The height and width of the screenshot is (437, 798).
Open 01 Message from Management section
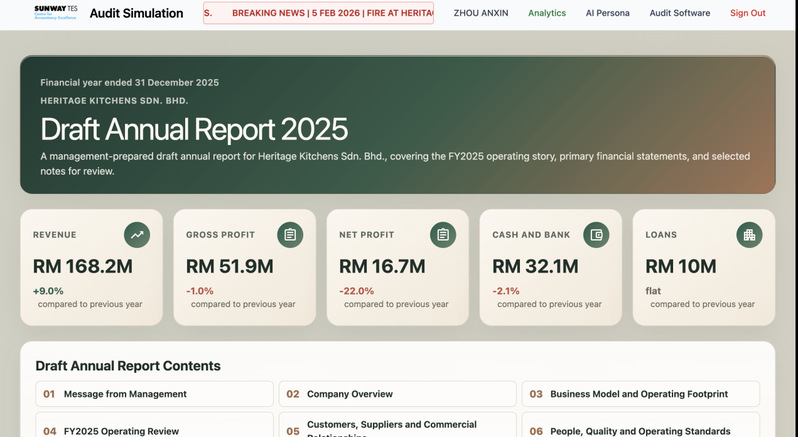coord(154,394)
